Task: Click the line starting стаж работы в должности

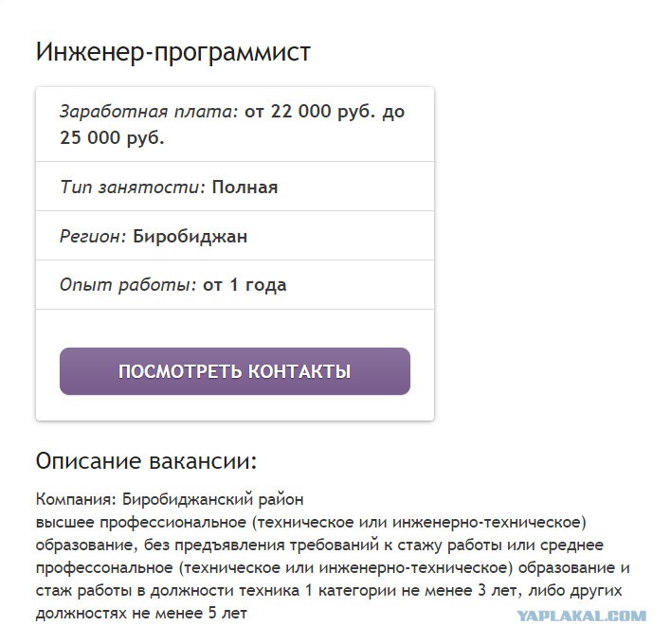Action: coord(329,590)
